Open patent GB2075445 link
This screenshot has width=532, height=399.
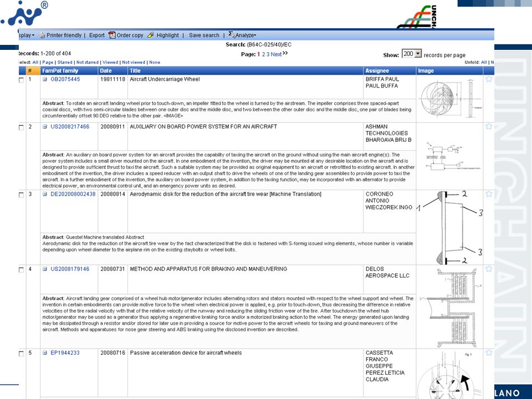(x=65, y=79)
